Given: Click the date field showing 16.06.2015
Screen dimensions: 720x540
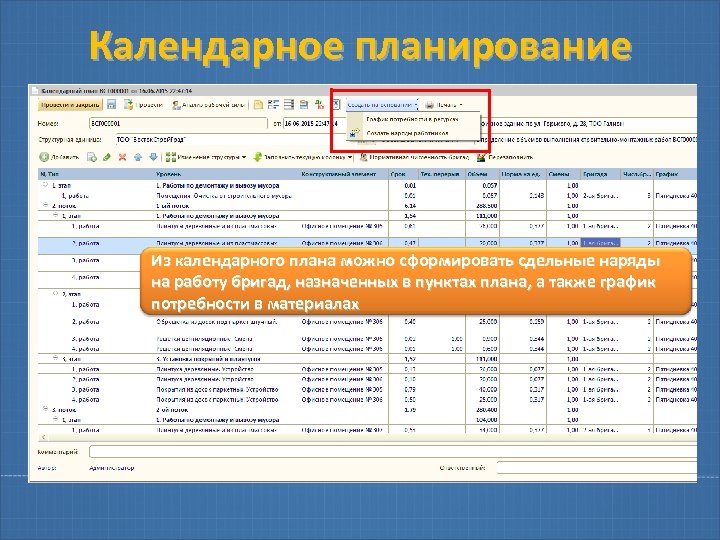Looking at the screenshot, I should pos(315,124).
